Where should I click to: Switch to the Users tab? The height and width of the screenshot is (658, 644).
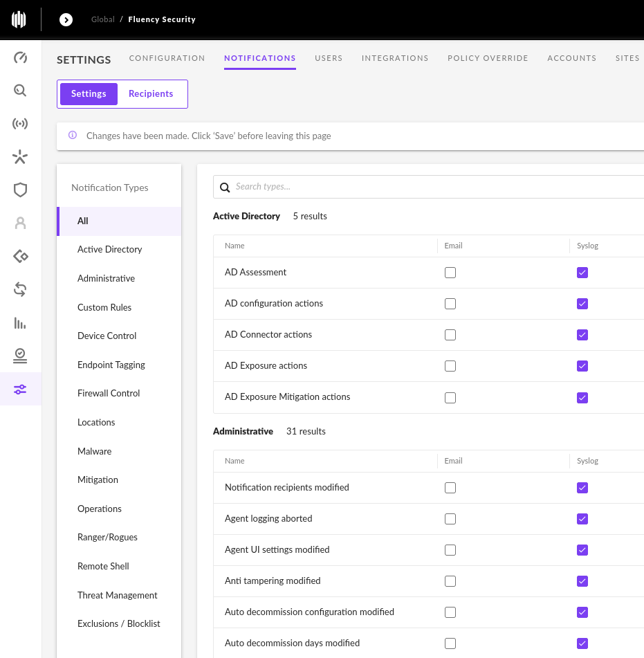[329, 58]
